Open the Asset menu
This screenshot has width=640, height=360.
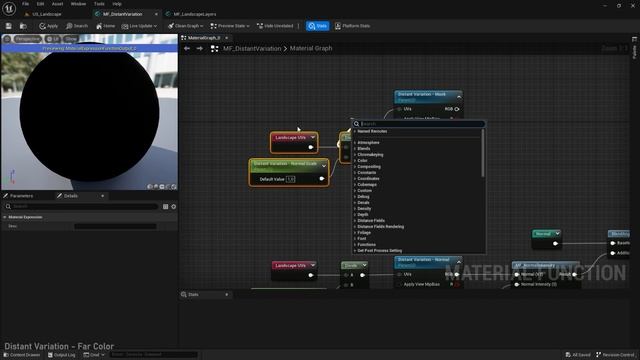(x=58, y=4)
